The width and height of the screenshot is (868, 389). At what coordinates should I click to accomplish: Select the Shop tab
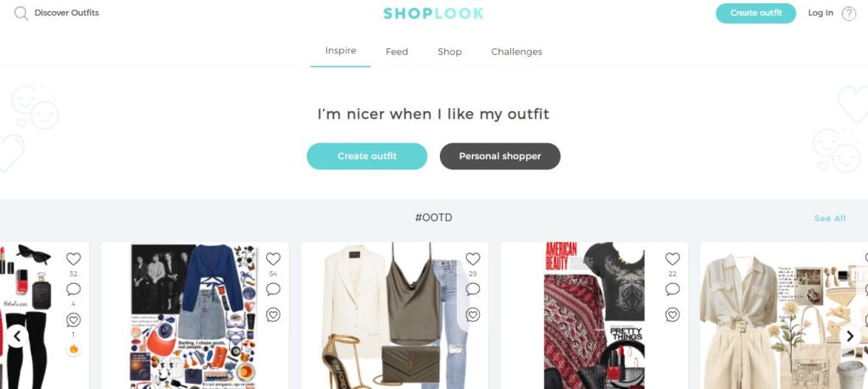click(x=449, y=52)
